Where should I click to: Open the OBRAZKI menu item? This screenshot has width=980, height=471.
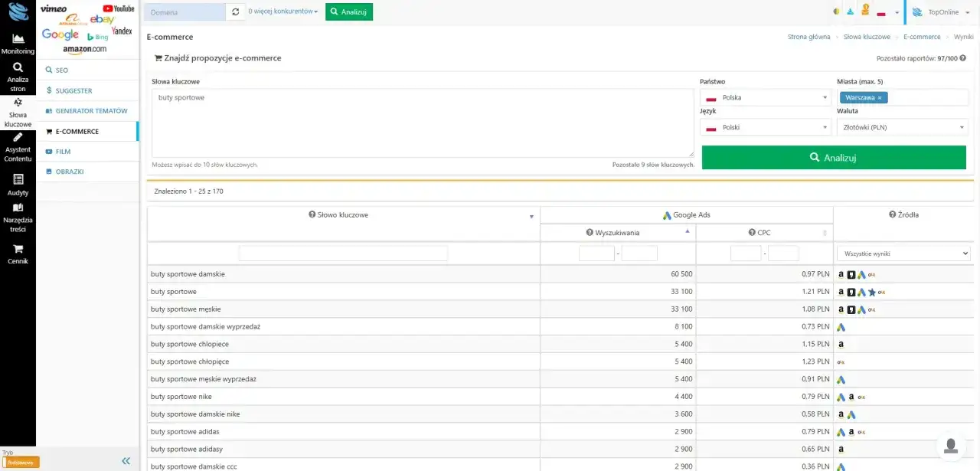(x=87, y=172)
